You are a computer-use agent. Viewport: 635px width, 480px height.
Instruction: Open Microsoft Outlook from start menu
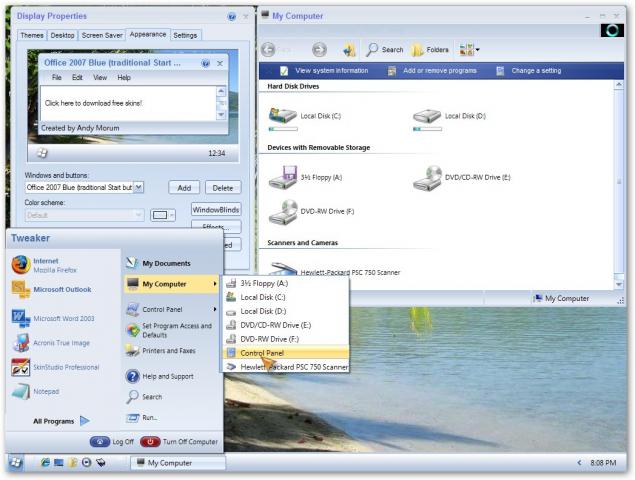[51, 290]
